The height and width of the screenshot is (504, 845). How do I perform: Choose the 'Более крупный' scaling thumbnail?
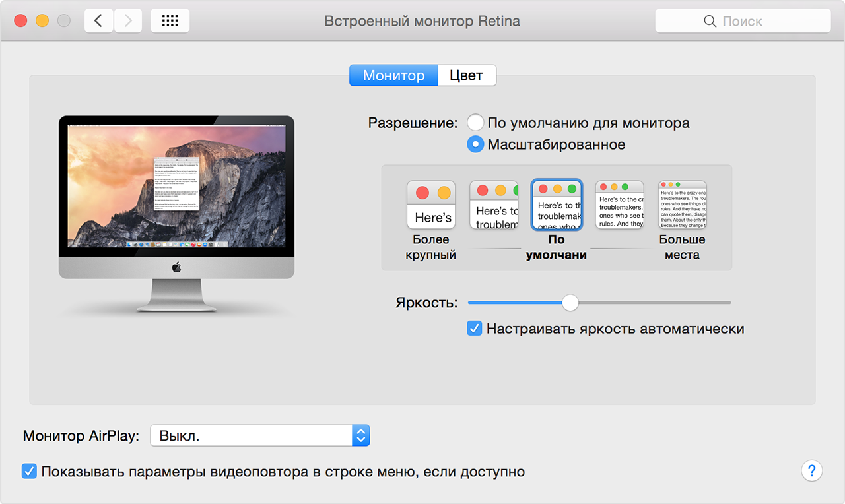click(431, 205)
